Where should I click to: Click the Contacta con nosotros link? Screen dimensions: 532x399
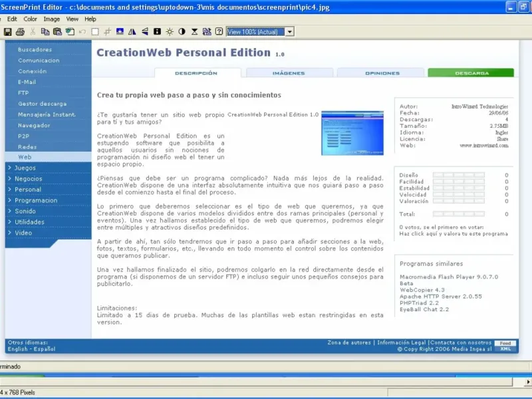(461, 342)
